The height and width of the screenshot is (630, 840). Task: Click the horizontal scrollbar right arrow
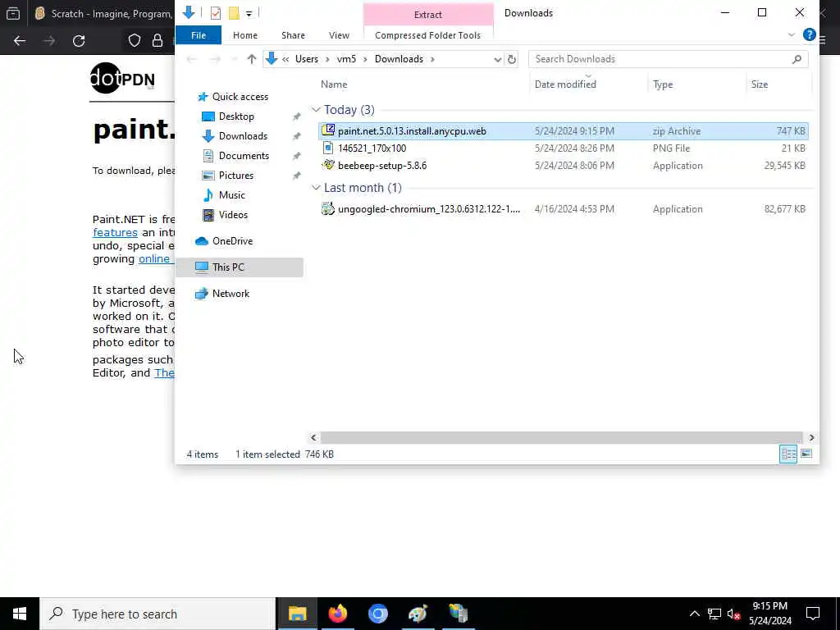pyautogui.click(x=811, y=438)
